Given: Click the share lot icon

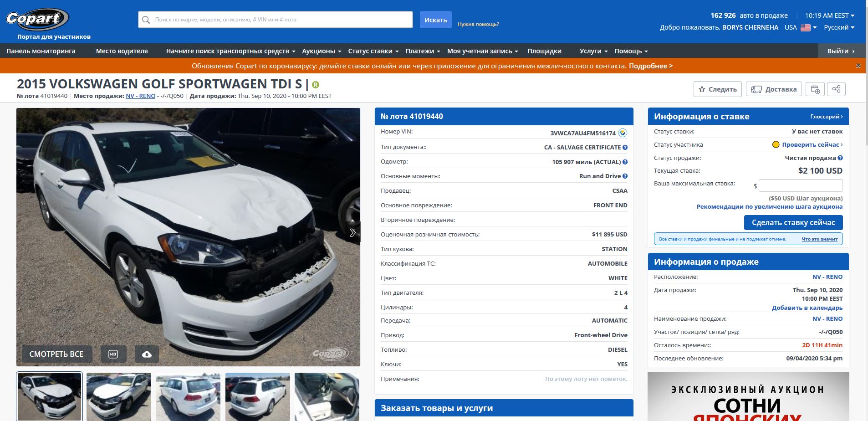Looking at the screenshot, I should (836, 89).
